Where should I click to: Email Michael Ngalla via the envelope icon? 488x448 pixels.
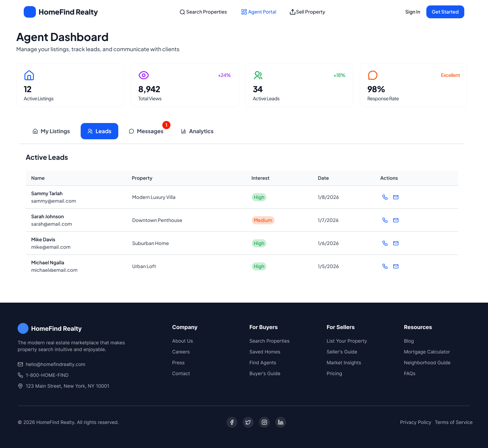pyautogui.click(x=396, y=266)
